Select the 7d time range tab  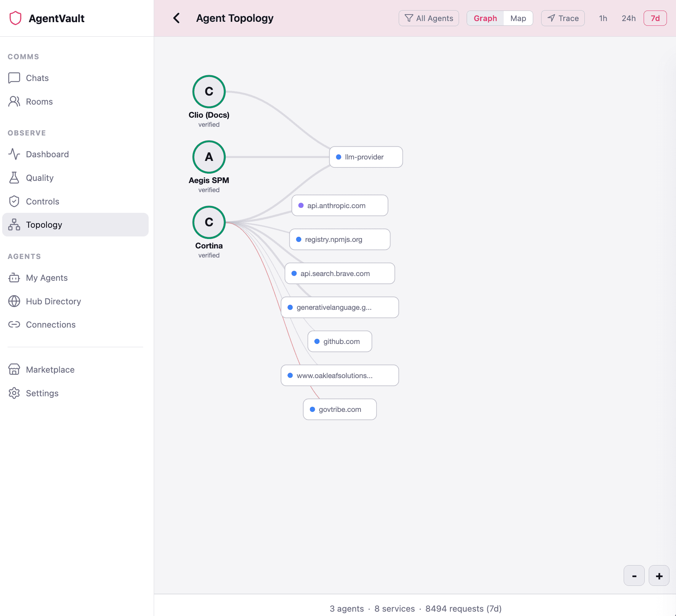coord(655,18)
